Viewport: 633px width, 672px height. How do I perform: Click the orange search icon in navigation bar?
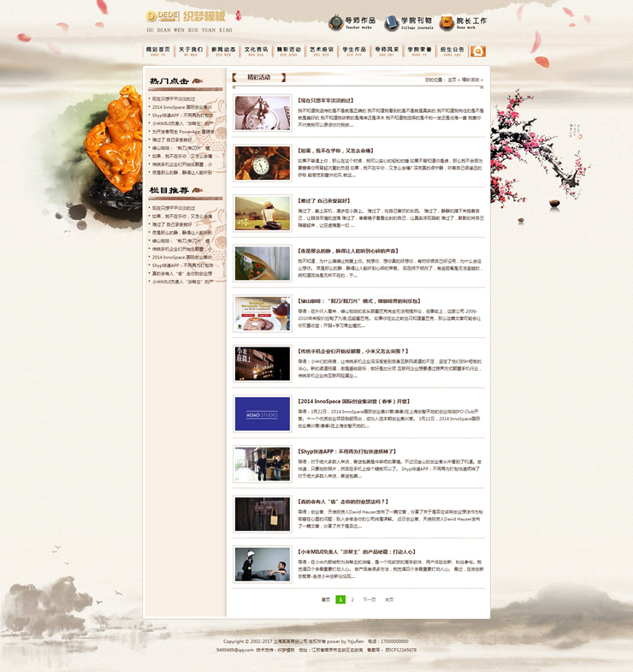(x=477, y=51)
